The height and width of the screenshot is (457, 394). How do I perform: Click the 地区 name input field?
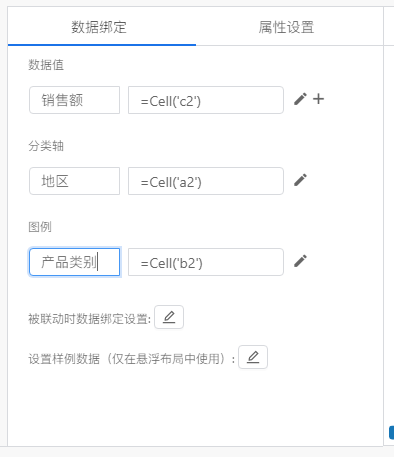(x=74, y=181)
